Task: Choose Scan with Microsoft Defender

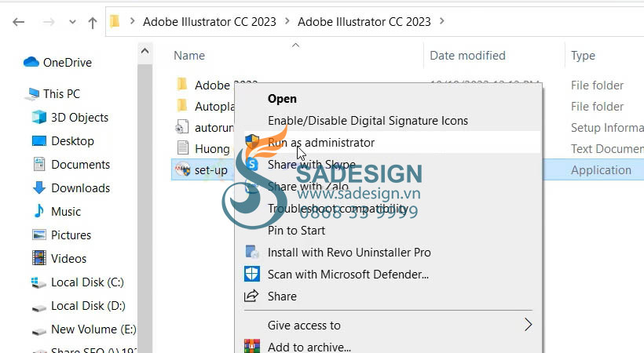Action: point(348,275)
